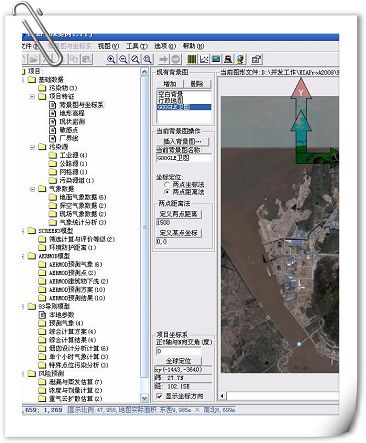Screen dimensions: 366x443
Task: Click the striped grid bars toolbar icon
Action: click(192, 59)
